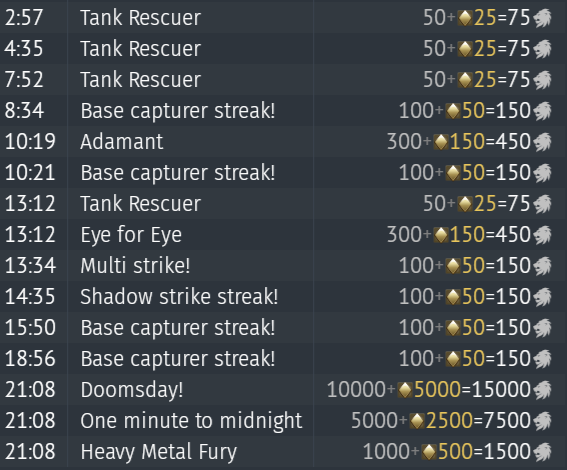Click the silver lion icon on 18:56 Base capturer row

(542, 359)
